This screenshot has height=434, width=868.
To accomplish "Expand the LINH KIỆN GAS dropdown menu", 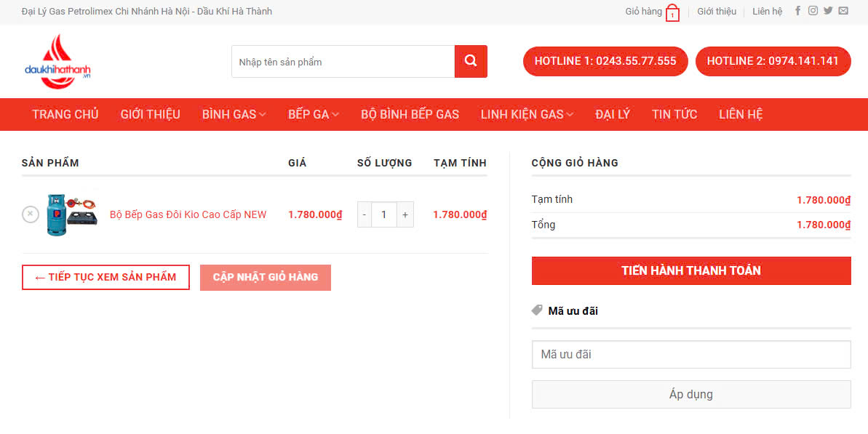I will [527, 114].
